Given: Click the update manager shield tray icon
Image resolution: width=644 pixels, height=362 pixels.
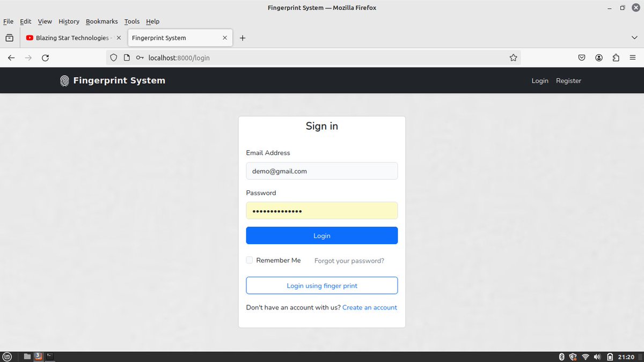Looking at the screenshot, I should click(x=573, y=357).
